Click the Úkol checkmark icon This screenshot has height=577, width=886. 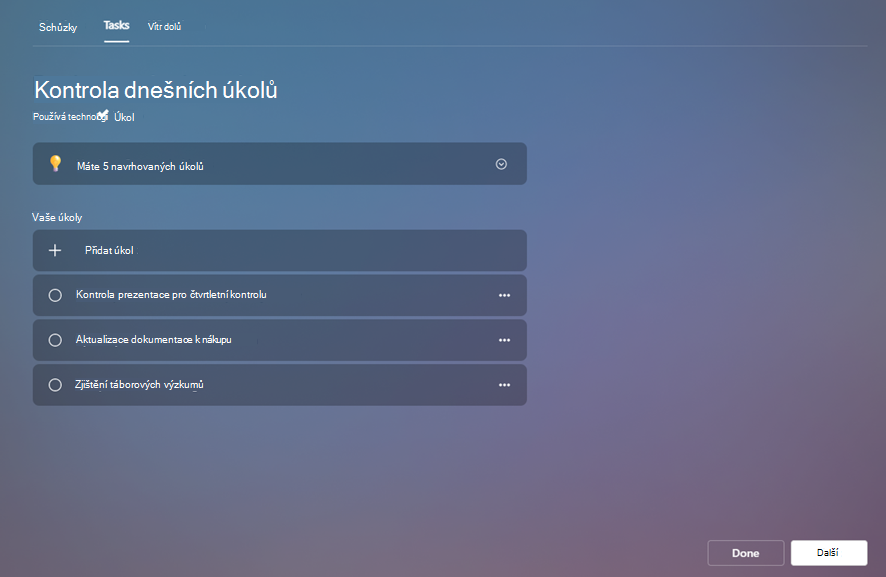tap(102, 115)
